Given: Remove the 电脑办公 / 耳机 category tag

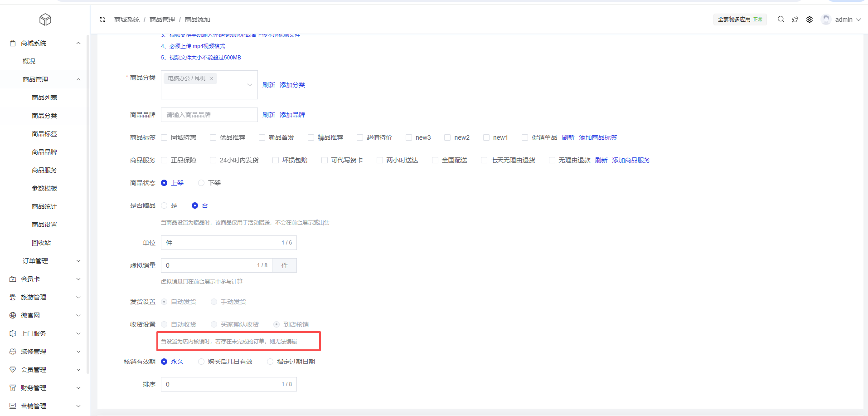Looking at the screenshot, I should pos(211,78).
